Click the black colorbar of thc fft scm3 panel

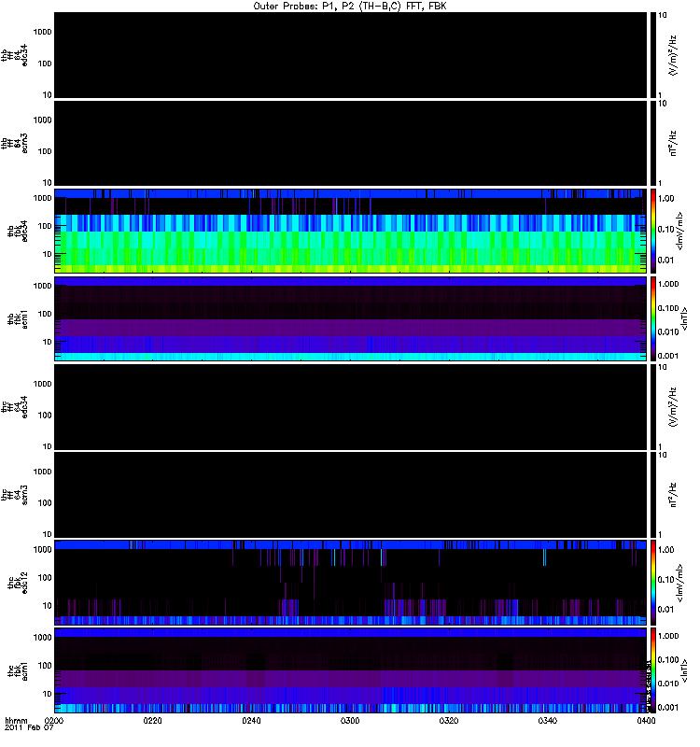click(653, 495)
